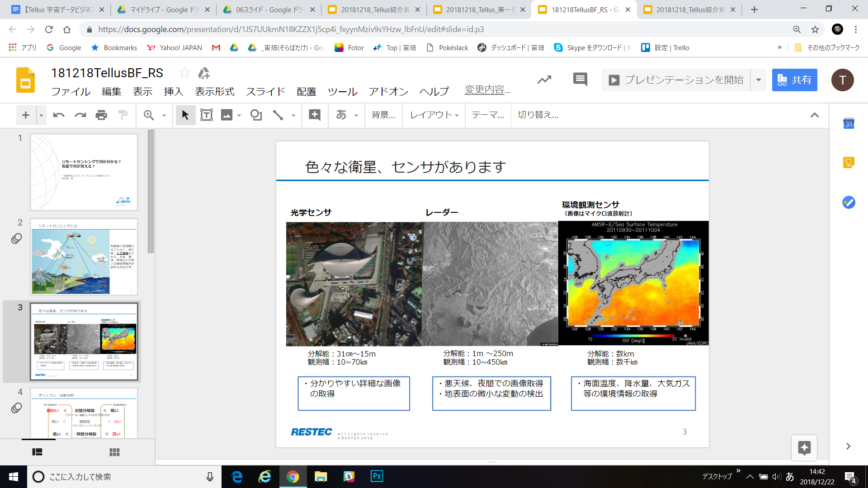This screenshot has width=868, height=488.
Task: Open the 編集 menu
Action: tap(112, 92)
